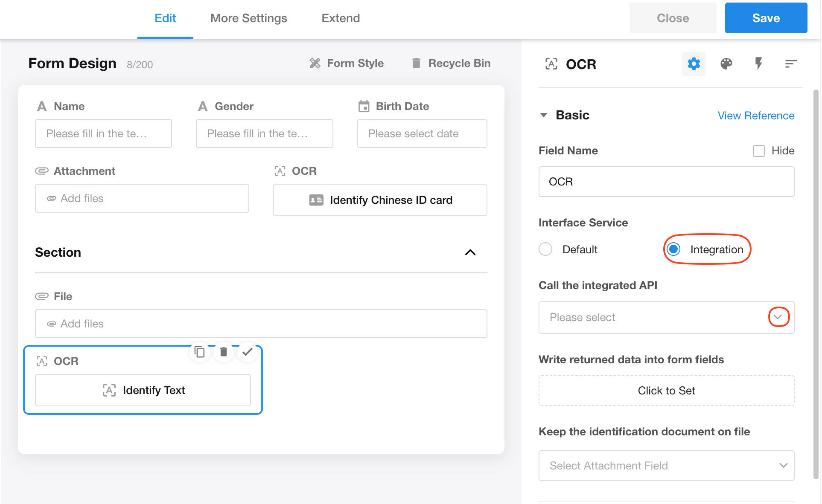
Task: Click the Name text input field
Action: coord(103,133)
